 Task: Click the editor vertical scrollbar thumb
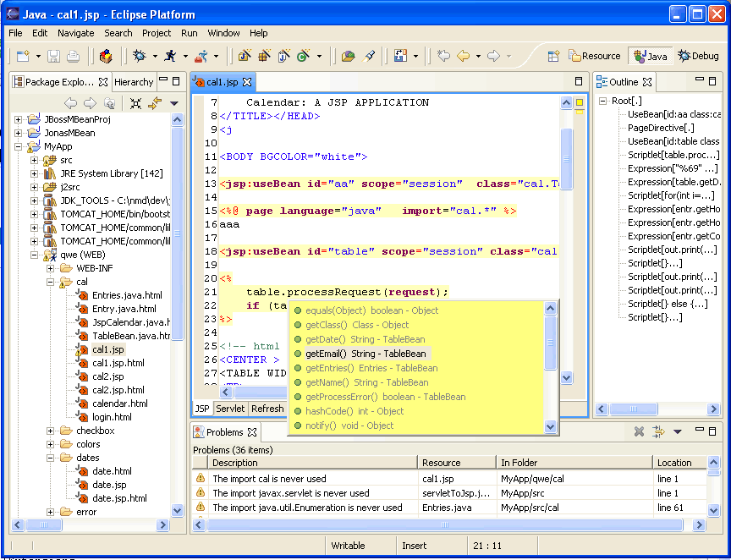[x=566, y=158]
